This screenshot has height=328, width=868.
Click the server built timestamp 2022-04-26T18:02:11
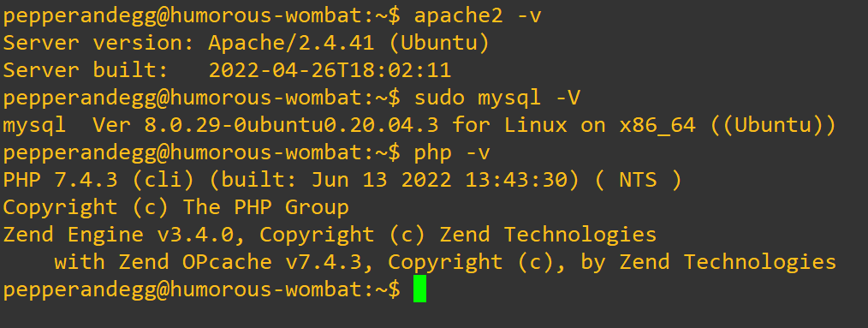point(330,70)
